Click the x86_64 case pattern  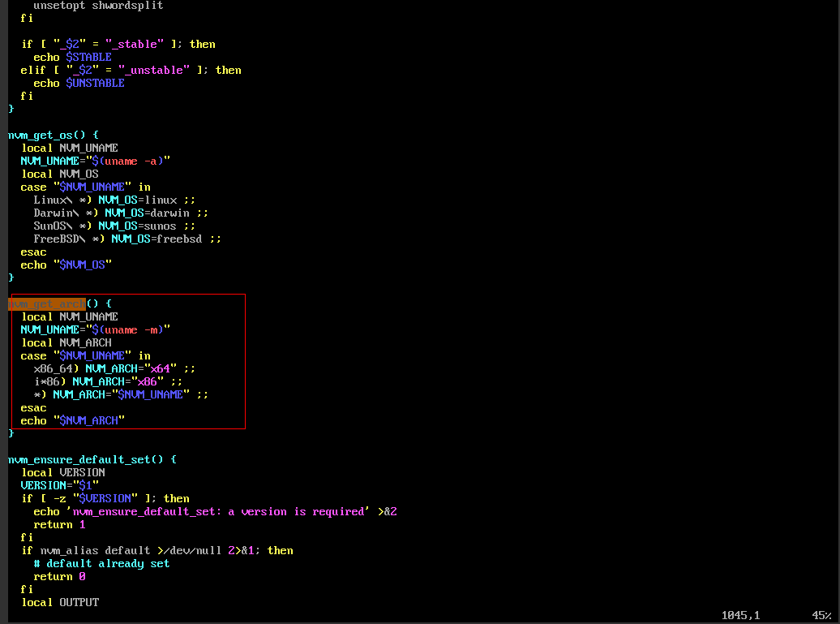tap(56, 368)
